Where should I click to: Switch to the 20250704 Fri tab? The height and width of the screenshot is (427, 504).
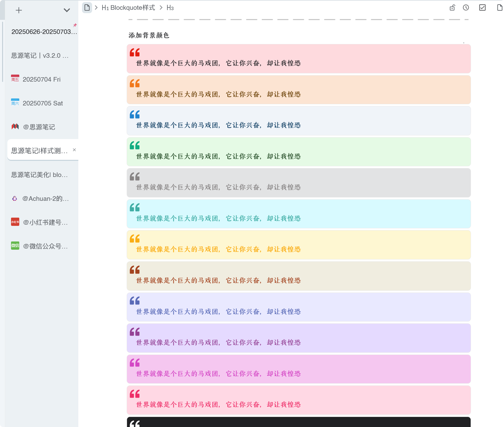coord(41,79)
